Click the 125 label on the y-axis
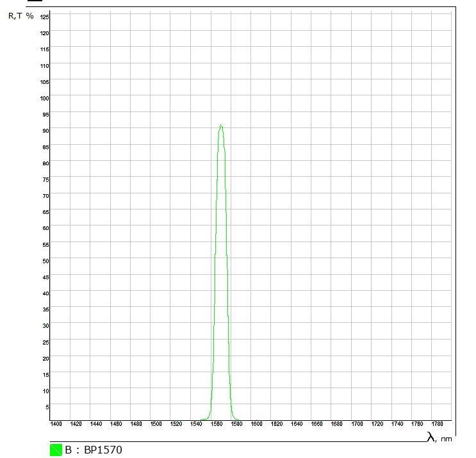 click(44, 17)
